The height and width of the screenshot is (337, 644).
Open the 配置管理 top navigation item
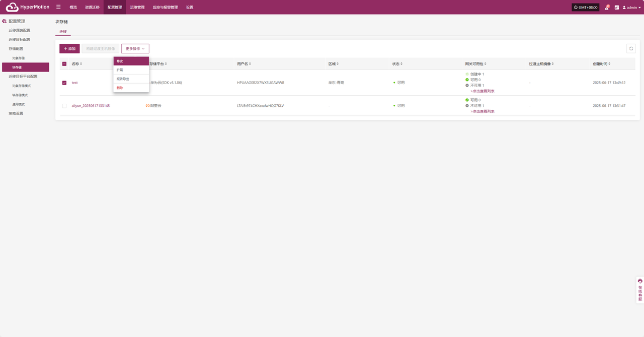pos(115,7)
